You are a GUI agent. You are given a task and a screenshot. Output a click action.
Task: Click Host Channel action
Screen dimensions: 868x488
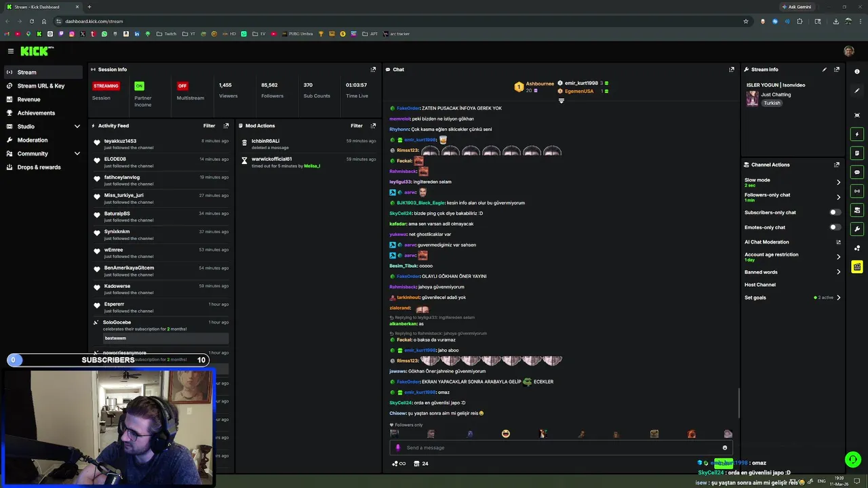[759, 285]
